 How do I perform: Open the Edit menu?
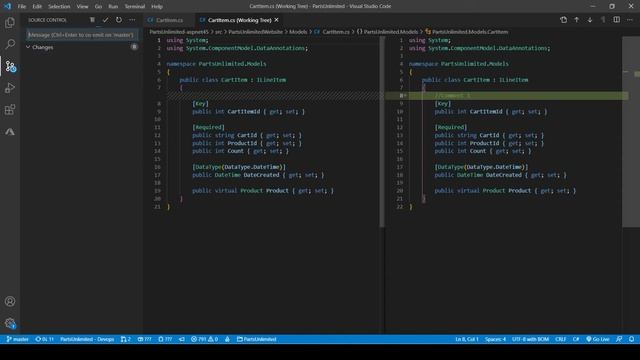(37, 7)
